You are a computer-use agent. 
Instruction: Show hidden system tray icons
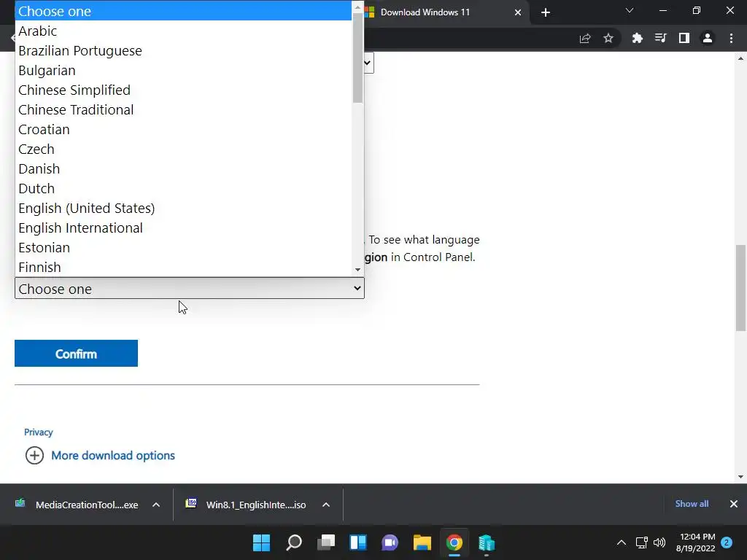click(622, 542)
